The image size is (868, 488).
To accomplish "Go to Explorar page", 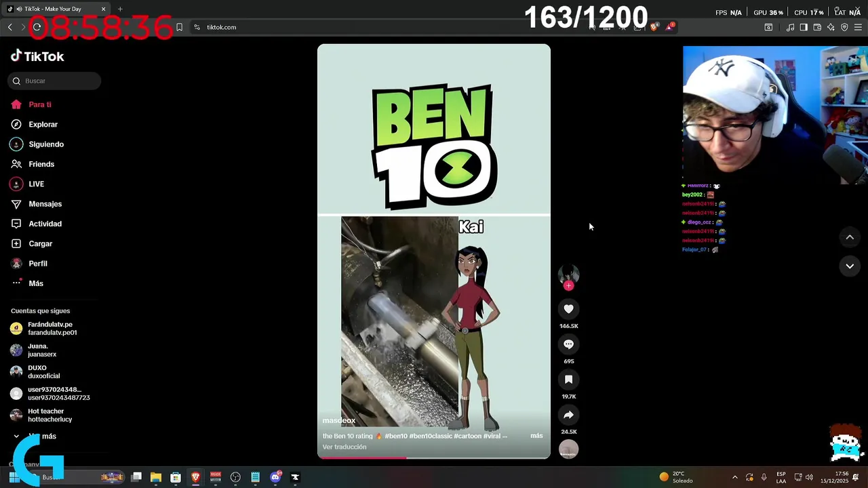I will 34,124.
